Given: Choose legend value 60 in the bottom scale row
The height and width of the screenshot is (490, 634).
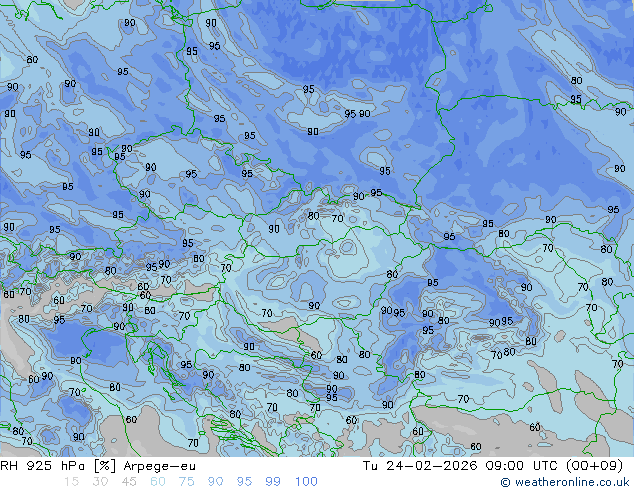Looking at the screenshot, I should point(158,482).
